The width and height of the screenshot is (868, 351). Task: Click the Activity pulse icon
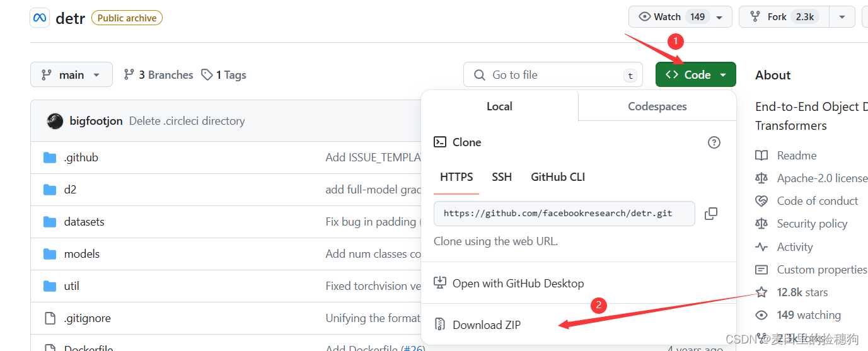coord(761,247)
